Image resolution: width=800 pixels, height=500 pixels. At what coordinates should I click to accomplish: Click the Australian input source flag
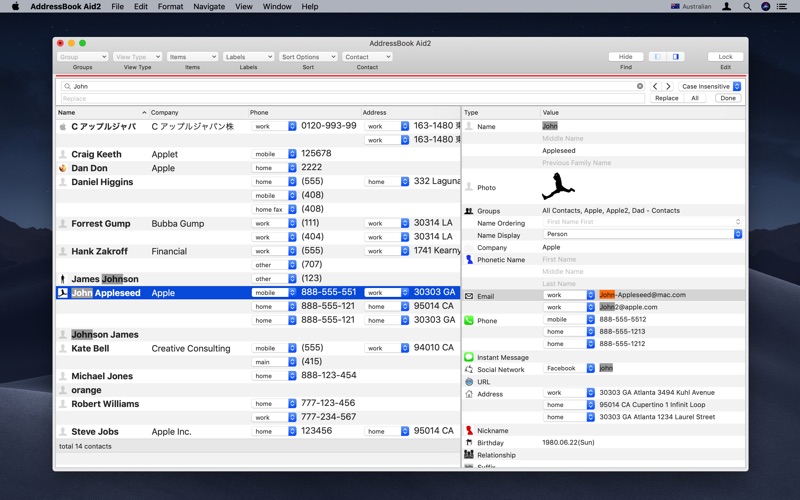tap(675, 7)
